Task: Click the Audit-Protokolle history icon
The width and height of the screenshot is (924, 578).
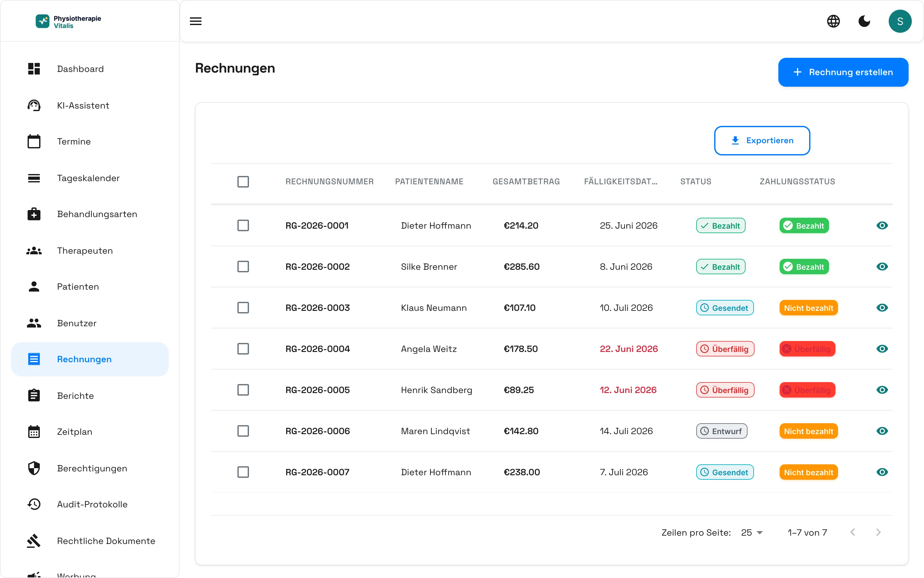Action: coord(34,504)
